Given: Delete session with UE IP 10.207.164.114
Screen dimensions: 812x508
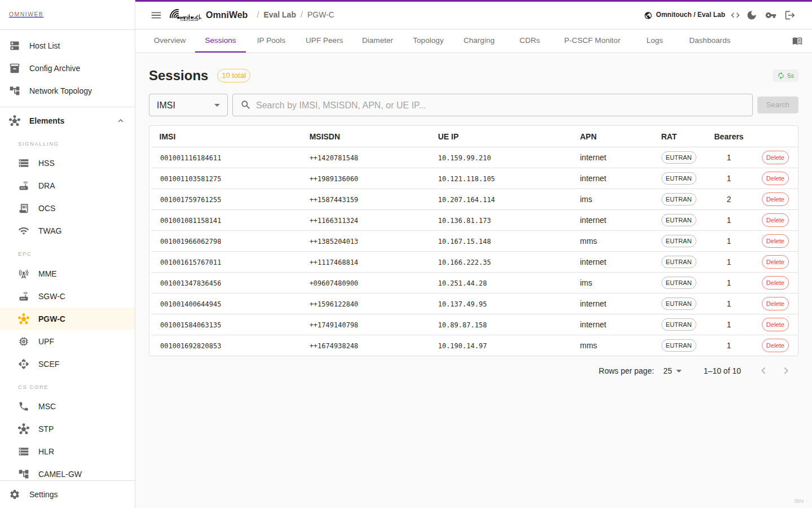Looking at the screenshot, I should click(x=775, y=199).
